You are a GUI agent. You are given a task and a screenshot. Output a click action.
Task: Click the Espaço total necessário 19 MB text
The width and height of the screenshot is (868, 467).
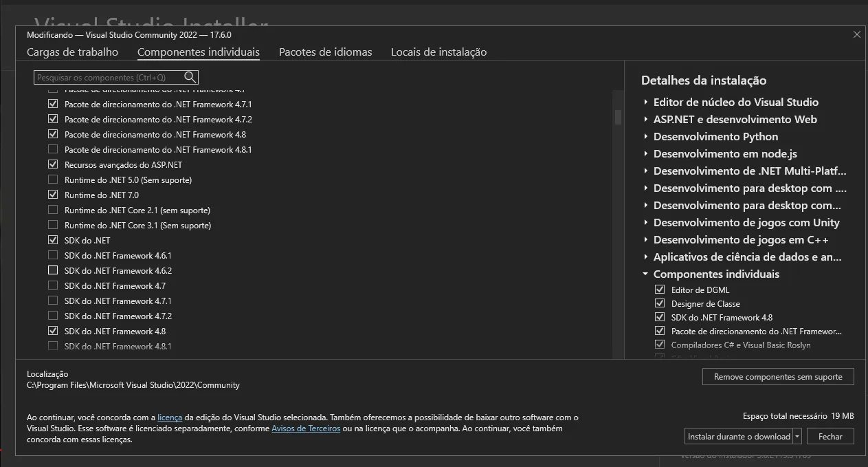click(x=798, y=416)
